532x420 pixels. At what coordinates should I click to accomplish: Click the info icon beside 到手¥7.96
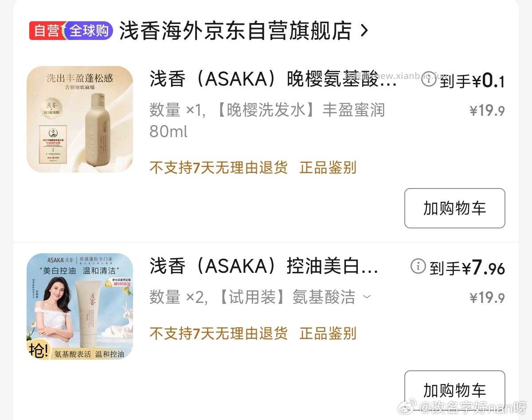pos(419,266)
